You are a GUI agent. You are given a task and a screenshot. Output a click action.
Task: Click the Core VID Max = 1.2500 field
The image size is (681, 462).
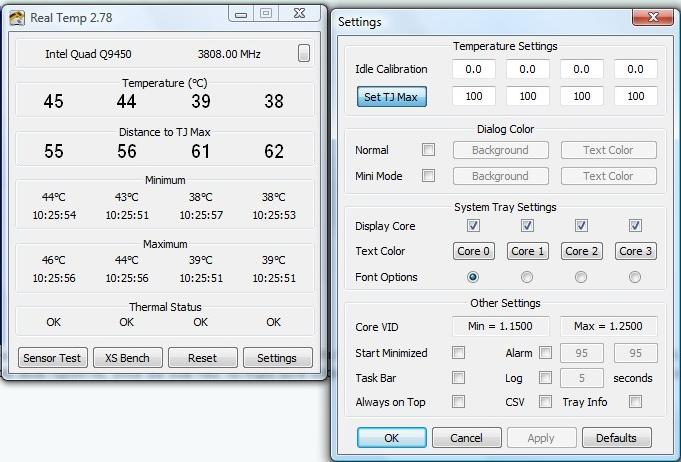point(608,326)
